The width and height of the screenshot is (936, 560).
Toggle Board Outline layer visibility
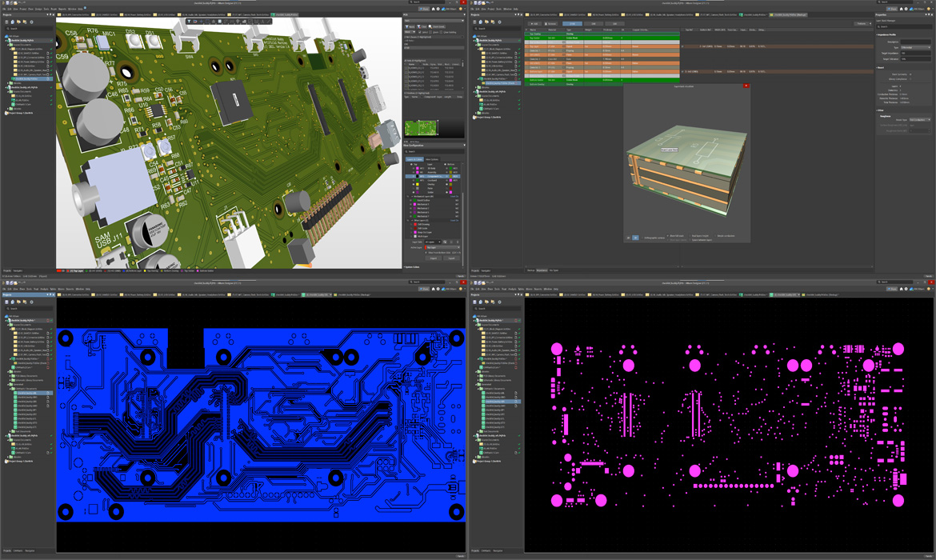[x=410, y=200]
